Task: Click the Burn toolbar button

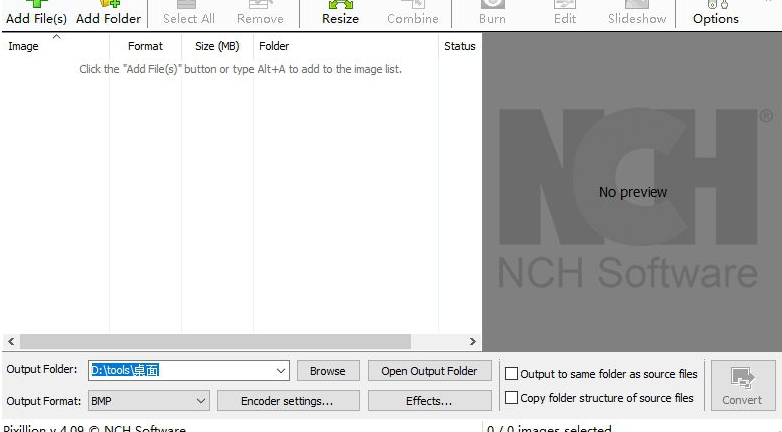Action: [492, 14]
